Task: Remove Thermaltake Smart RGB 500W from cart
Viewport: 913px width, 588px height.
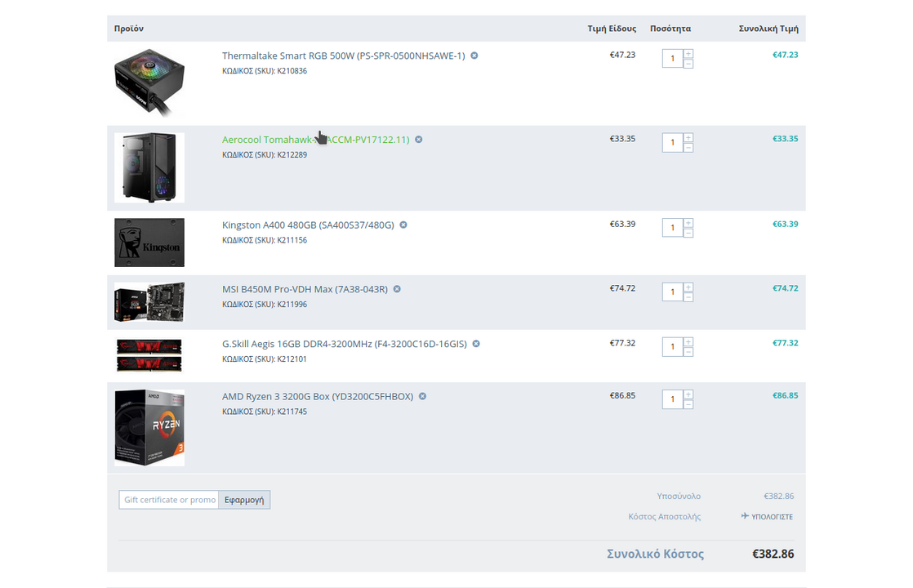Action: pyautogui.click(x=474, y=56)
